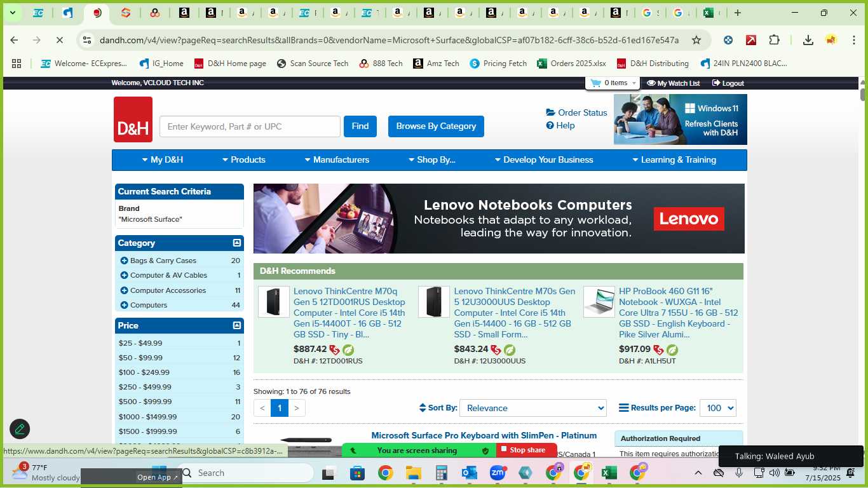Collapse the Price filter panel
This screenshot has width=868, height=488.
pos(237,325)
